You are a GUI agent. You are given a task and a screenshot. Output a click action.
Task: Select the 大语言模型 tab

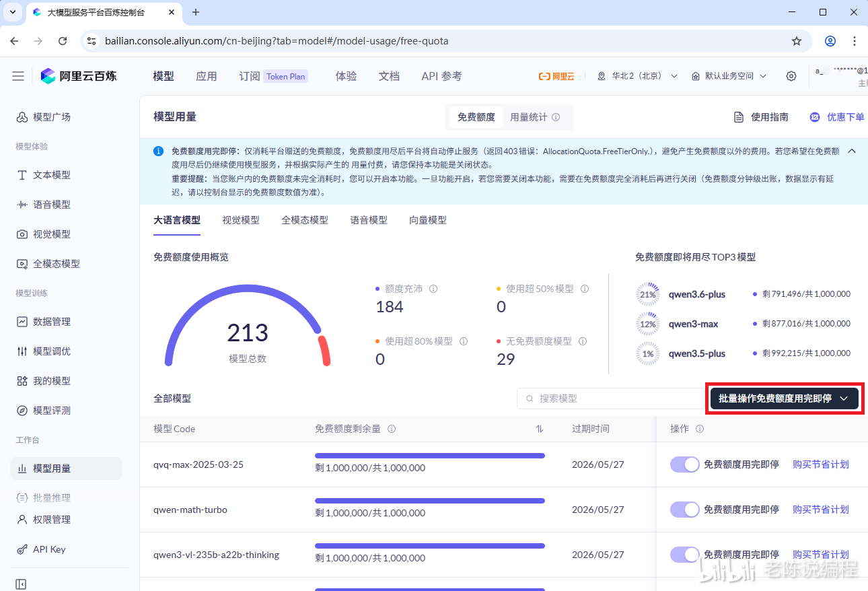(177, 220)
